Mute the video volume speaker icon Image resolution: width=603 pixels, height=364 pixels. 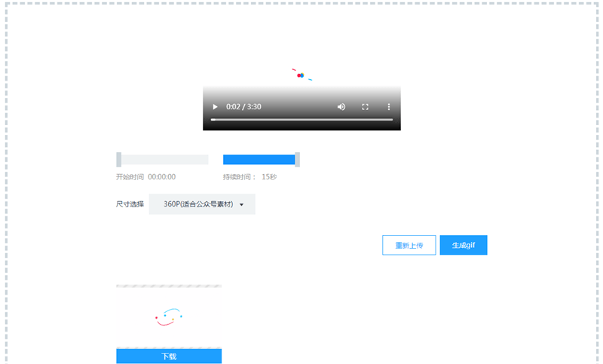(x=341, y=107)
